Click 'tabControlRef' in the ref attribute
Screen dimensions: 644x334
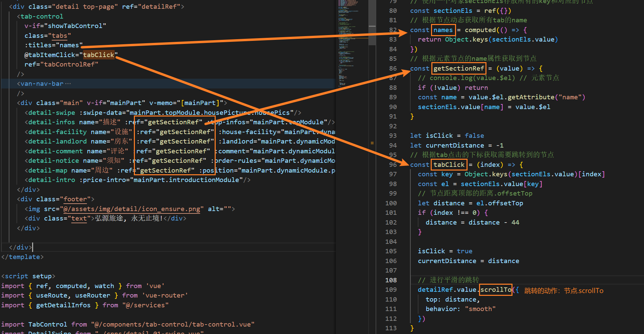[69, 64]
